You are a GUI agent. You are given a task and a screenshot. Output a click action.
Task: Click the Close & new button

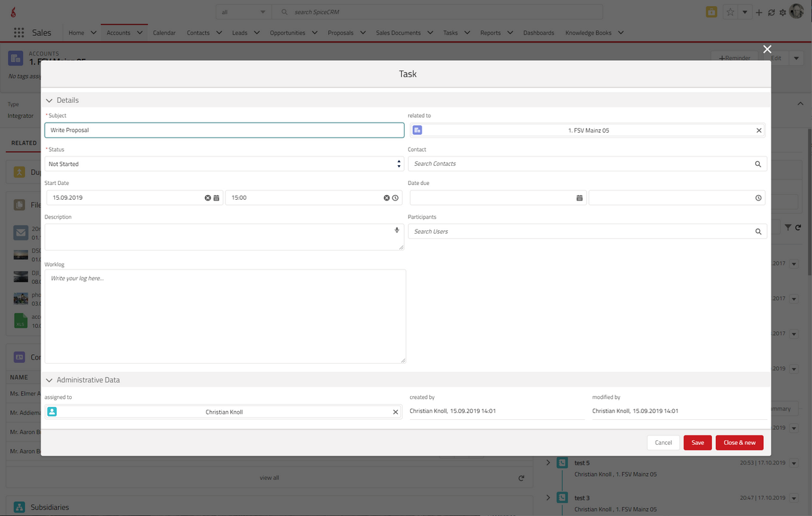coord(740,442)
